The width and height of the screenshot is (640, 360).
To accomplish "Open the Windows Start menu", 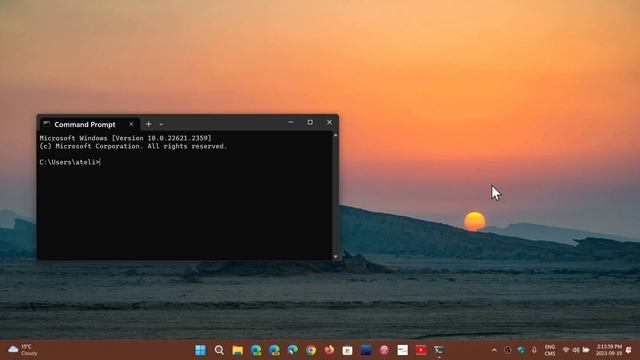I will (x=200, y=350).
